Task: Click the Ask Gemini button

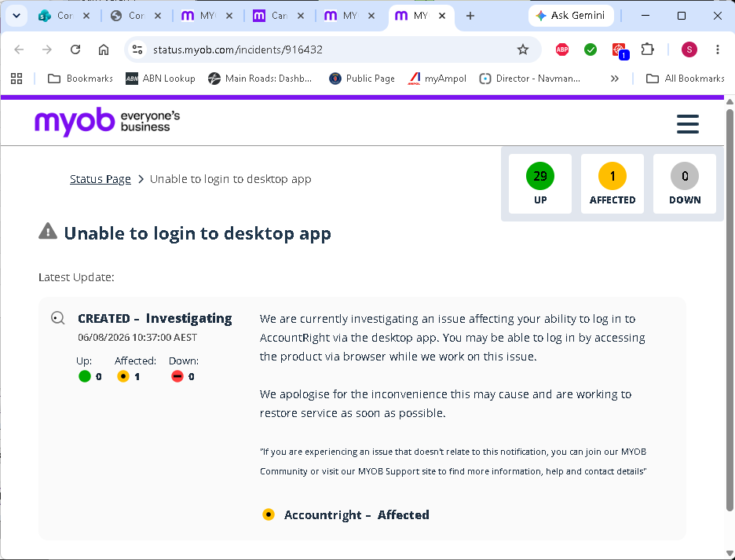Action: click(x=571, y=16)
